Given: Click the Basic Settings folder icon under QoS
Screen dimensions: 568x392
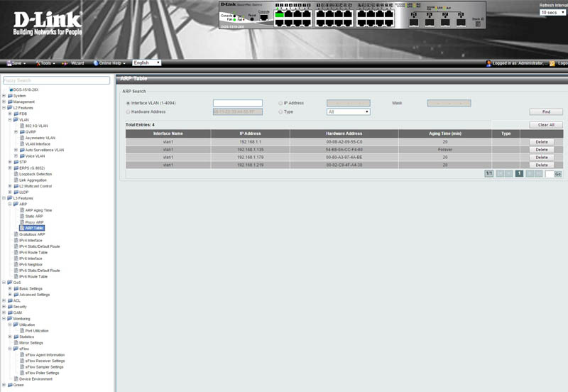Looking at the screenshot, I should pos(16,288).
